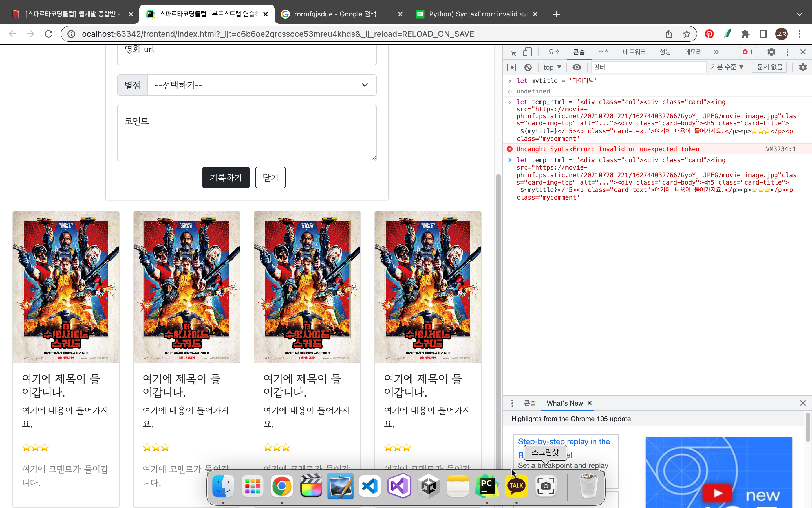Expand the let mytitle console entry
Viewport: 812px width, 508px height.
510,81
